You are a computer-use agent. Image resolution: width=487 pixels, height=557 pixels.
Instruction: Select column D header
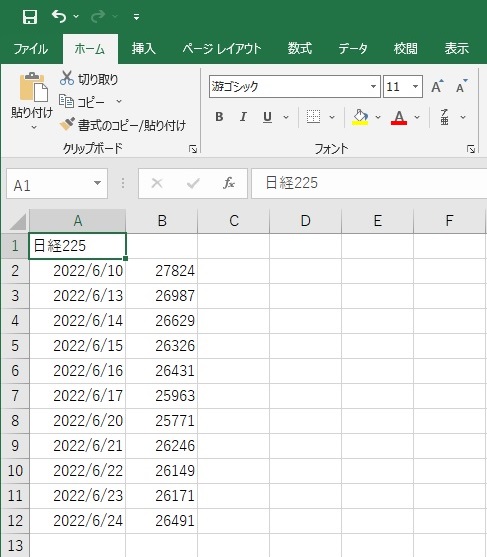click(305, 221)
